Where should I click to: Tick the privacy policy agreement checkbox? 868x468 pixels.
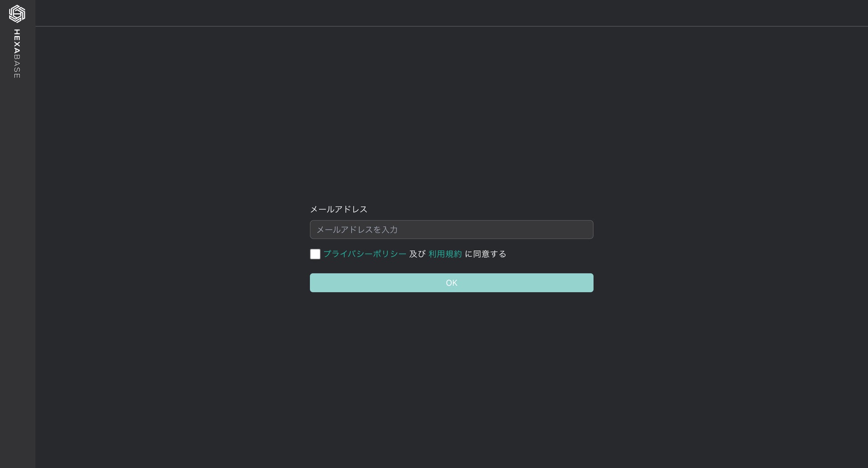315,254
